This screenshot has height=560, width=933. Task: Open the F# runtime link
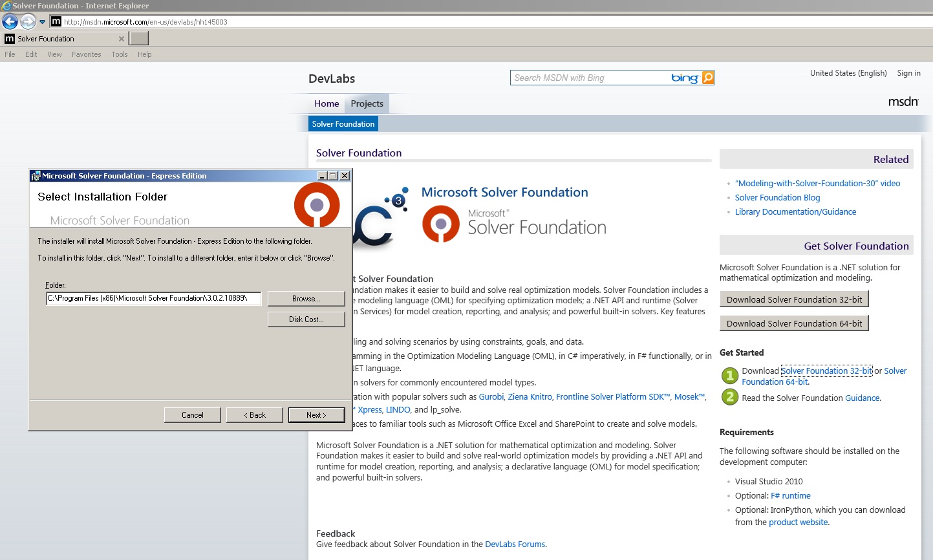click(790, 495)
